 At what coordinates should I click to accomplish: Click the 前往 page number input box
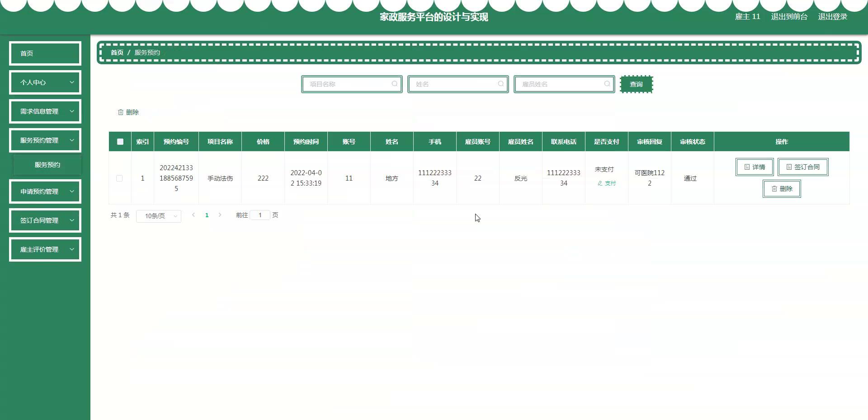[x=260, y=215]
